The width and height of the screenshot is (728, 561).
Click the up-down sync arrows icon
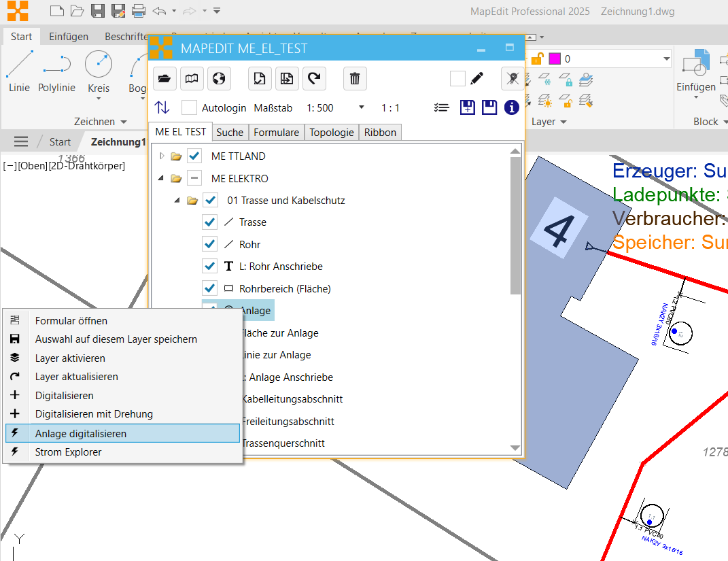[x=162, y=107]
